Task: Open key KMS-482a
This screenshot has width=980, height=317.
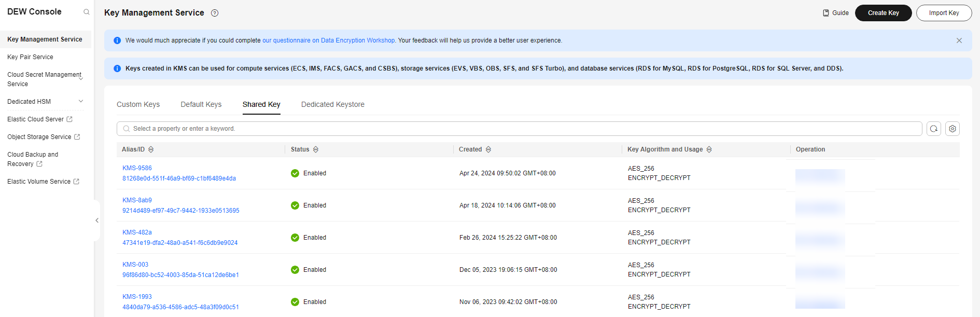Action: (x=137, y=232)
